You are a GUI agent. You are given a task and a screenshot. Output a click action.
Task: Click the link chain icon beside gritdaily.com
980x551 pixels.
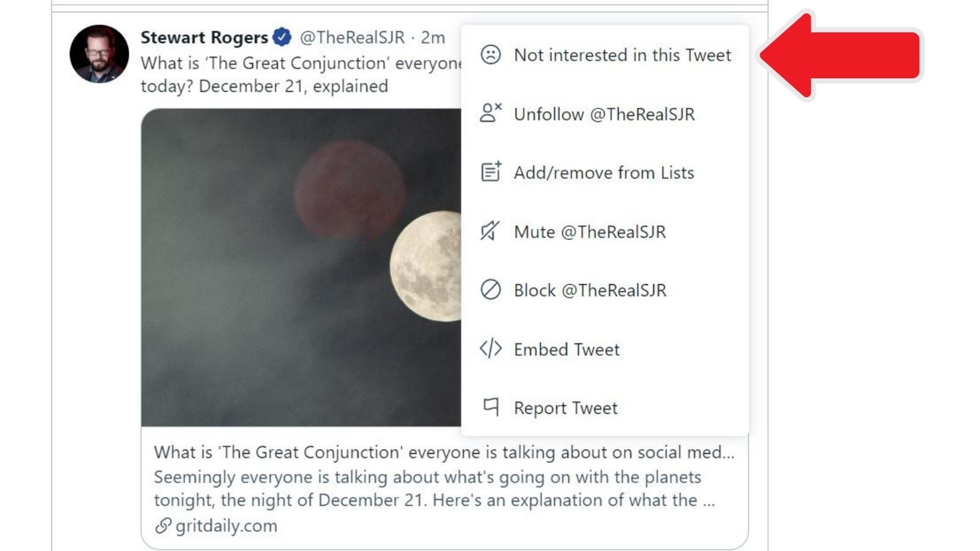tap(163, 525)
